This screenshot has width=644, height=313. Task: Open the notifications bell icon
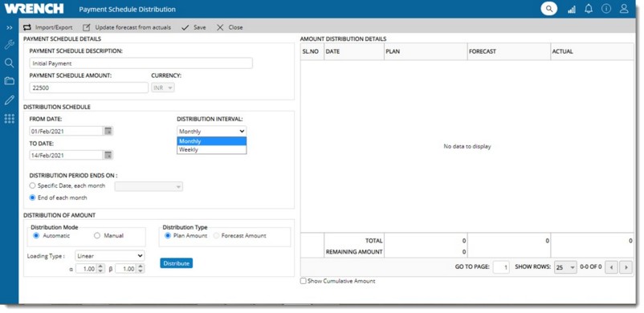tap(589, 9)
